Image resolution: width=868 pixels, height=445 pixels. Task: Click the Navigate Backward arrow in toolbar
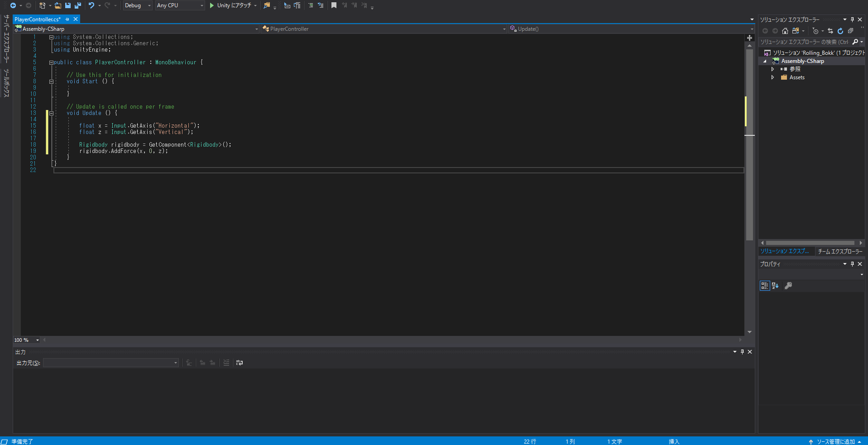click(13, 5)
